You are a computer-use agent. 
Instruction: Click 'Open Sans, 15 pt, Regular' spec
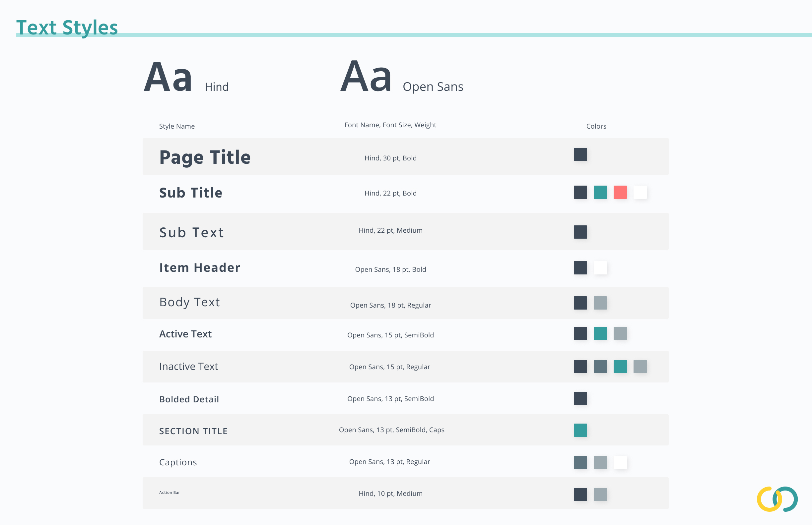[x=390, y=367]
